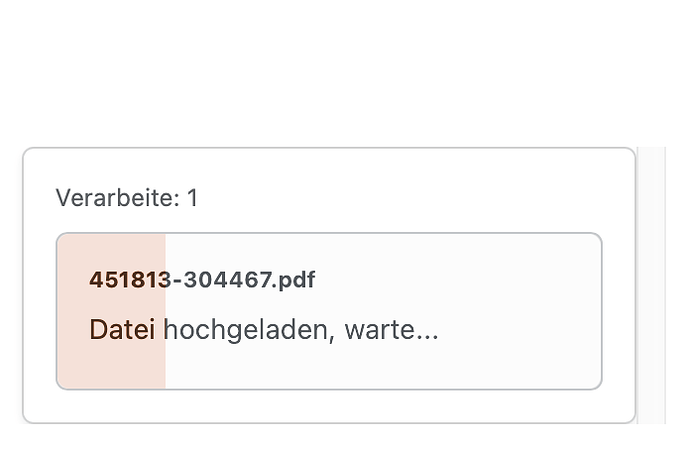Click blank space right of file name
Image resolution: width=690 pixels, height=450 pixels.
453,280
